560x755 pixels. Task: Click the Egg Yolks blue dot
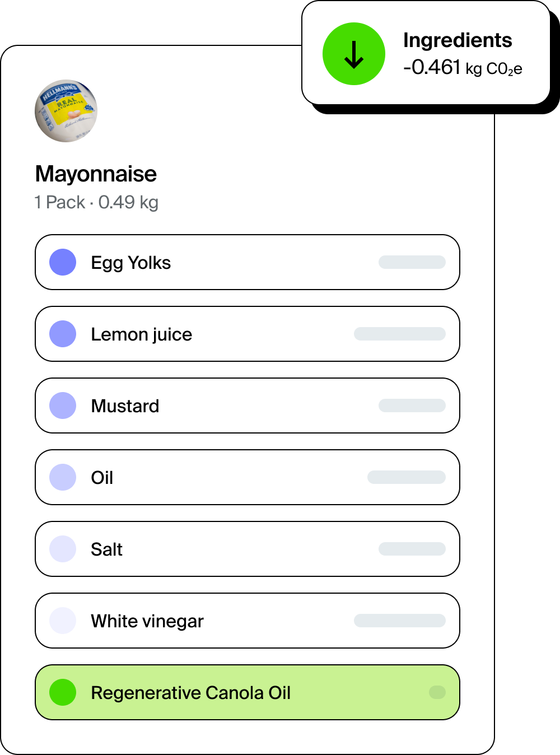coord(63,262)
